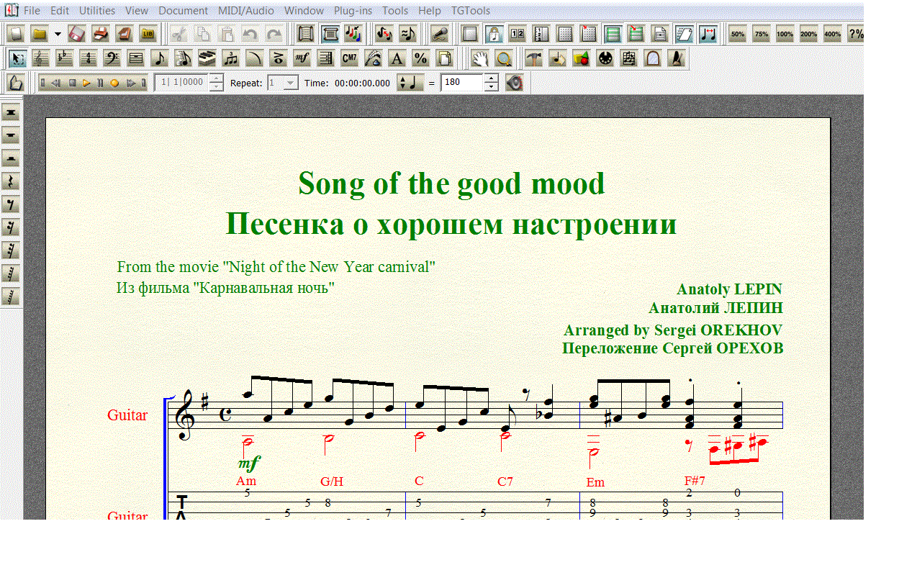Click the microphone icon
The height and width of the screenshot is (588, 917).
(x=440, y=34)
